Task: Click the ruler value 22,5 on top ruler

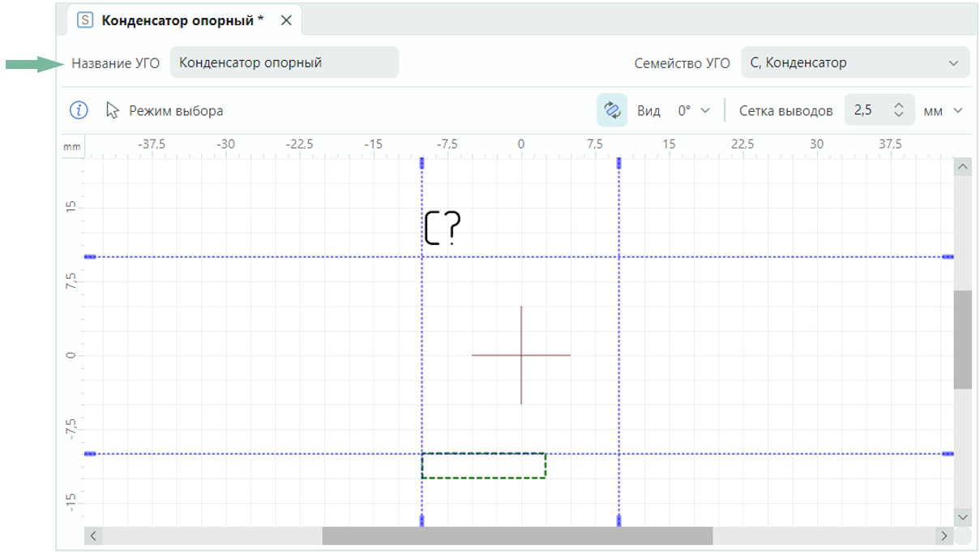Action: click(x=742, y=144)
